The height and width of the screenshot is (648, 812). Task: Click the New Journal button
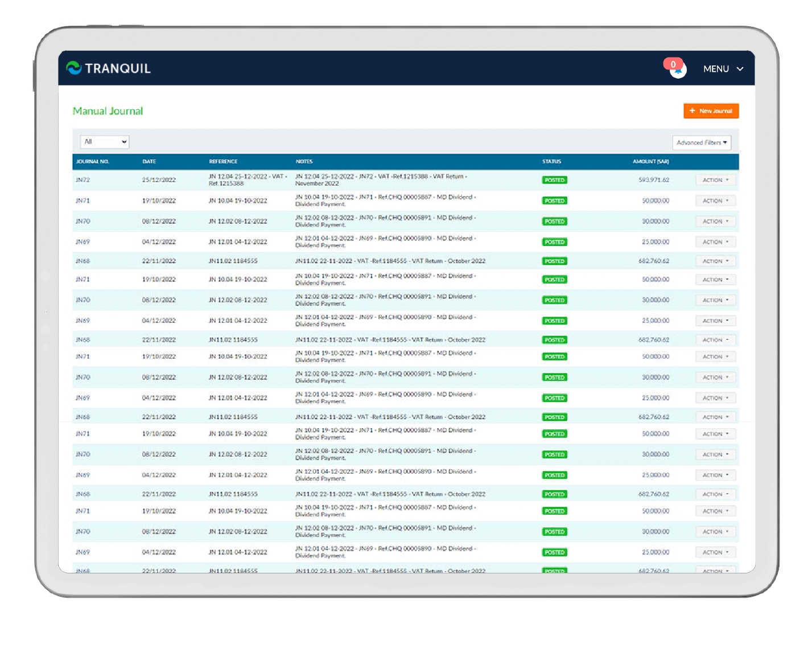(711, 111)
